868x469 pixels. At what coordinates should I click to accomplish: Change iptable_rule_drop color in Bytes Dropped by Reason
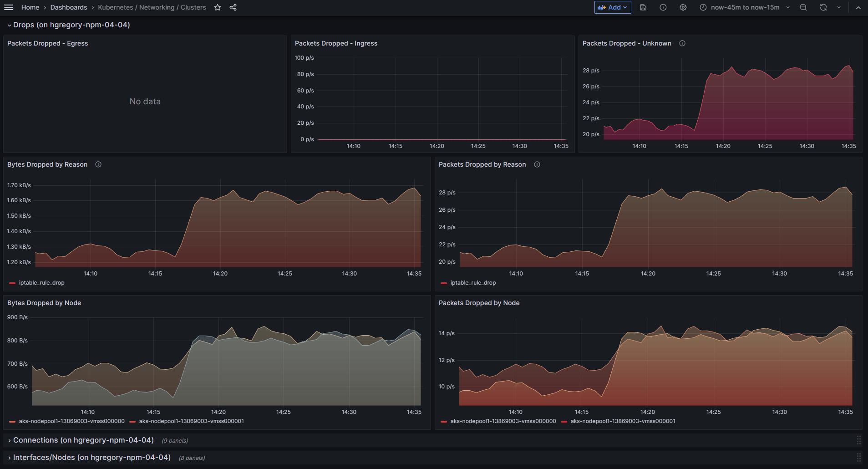coord(12,283)
